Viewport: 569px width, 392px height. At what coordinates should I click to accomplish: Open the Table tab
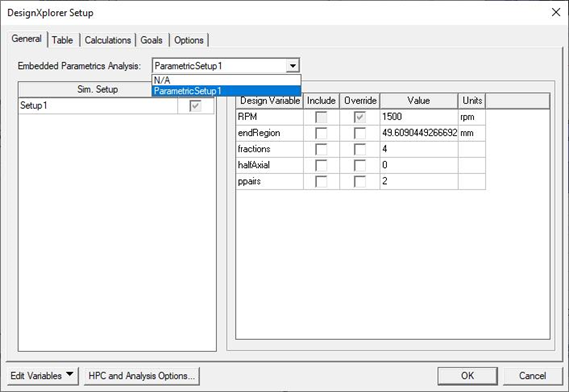coord(62,40)
